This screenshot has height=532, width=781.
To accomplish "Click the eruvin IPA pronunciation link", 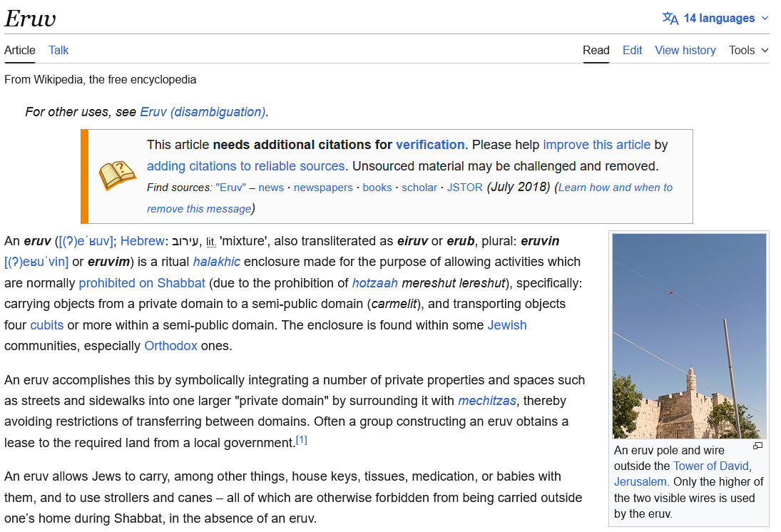I will [36, 262].
